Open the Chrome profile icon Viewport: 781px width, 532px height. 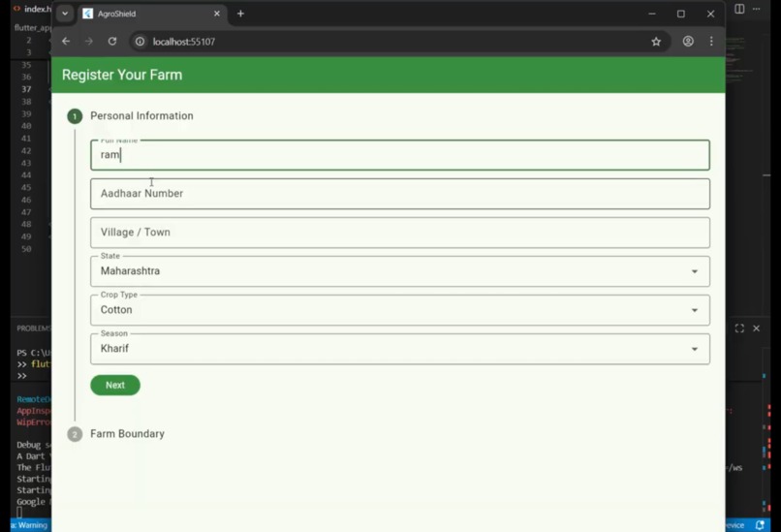688,42
